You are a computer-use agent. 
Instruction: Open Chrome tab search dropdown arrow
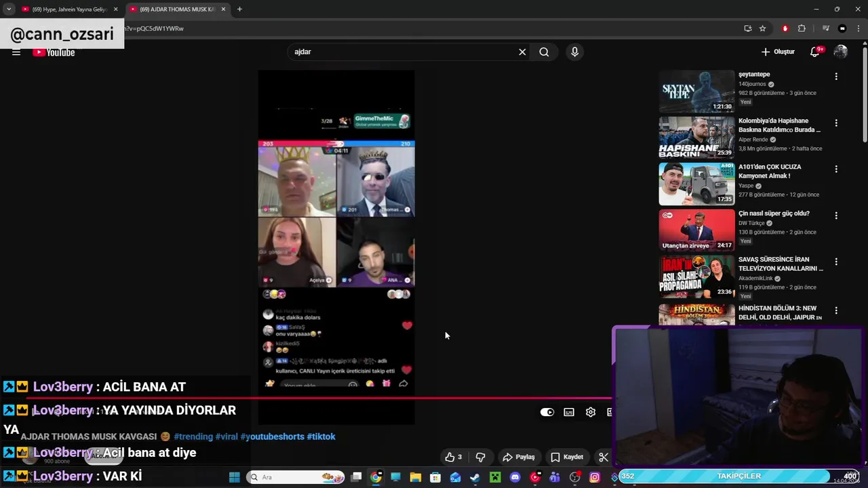(x=9, y=9)
